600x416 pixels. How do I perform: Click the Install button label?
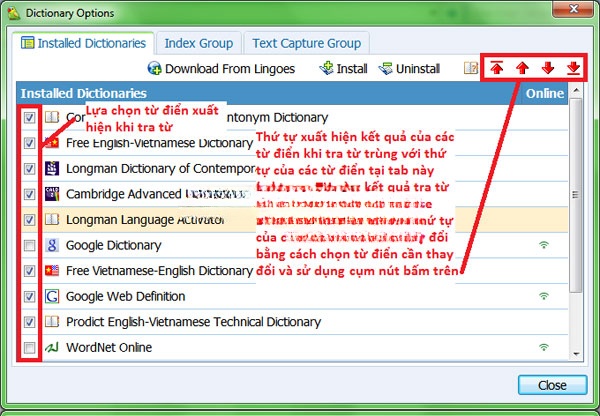click(352, 69)
